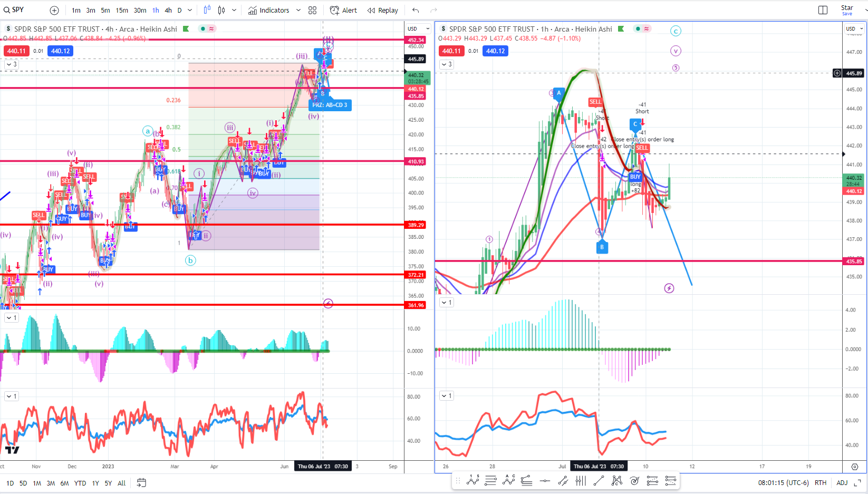Expand oscillator pane legend on 4h chart

coord(12,396)
